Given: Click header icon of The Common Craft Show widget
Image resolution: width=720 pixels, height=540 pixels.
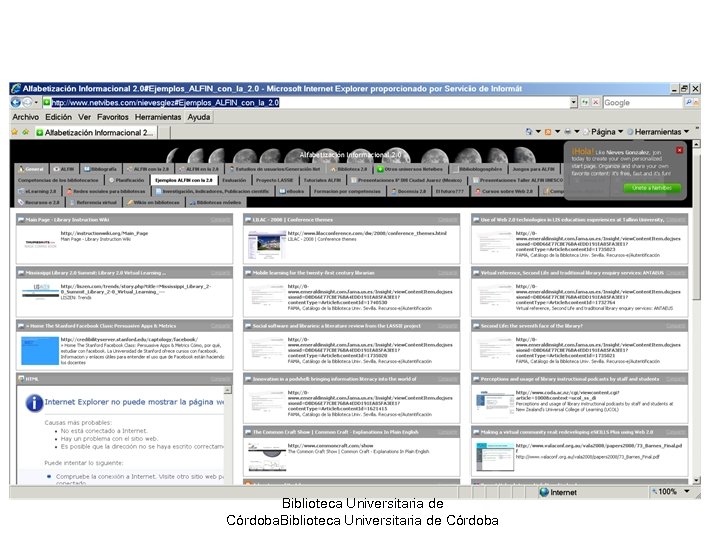Looking at the screenshot, I should point(248,432).
